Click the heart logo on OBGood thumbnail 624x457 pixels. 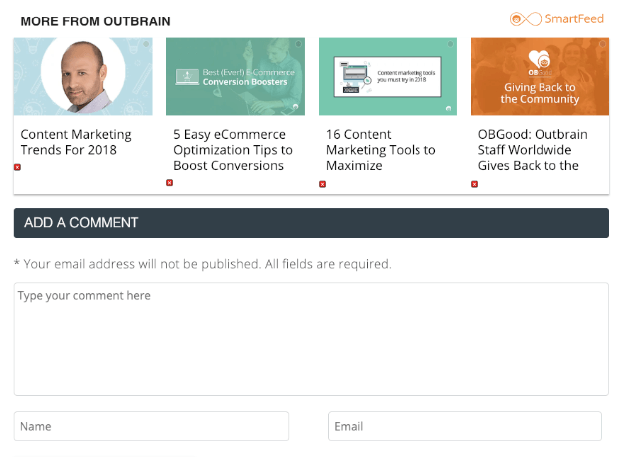(540, 61)
